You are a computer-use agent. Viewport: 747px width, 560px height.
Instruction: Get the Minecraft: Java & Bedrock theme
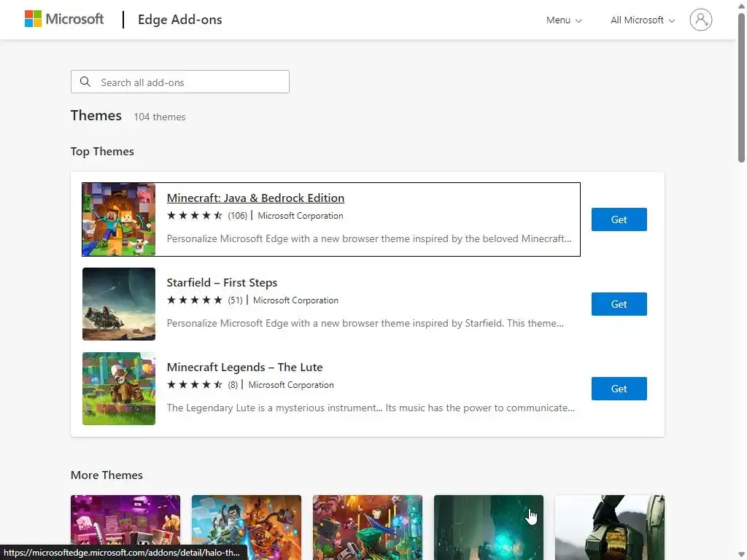(619, 219)
